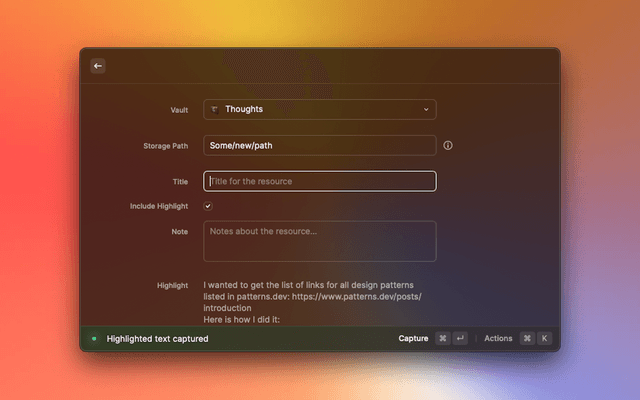Screen dimensions: 640x400
Task: Uncheck the Include Highlight checkbox
Action: point(208,206)
